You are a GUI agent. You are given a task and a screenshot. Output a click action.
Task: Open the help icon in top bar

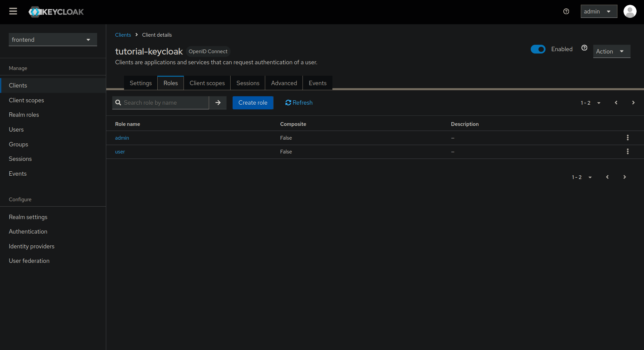[x=566, y=11]
